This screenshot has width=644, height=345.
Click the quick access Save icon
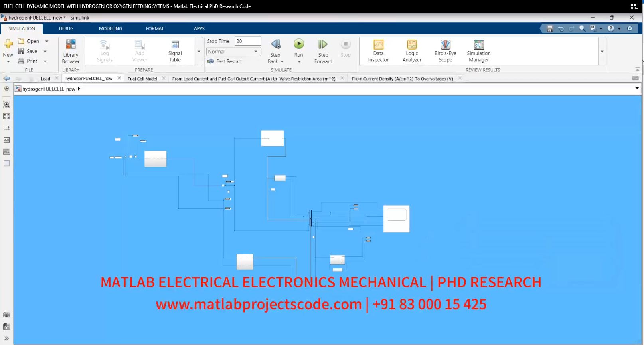pos(550,28)
